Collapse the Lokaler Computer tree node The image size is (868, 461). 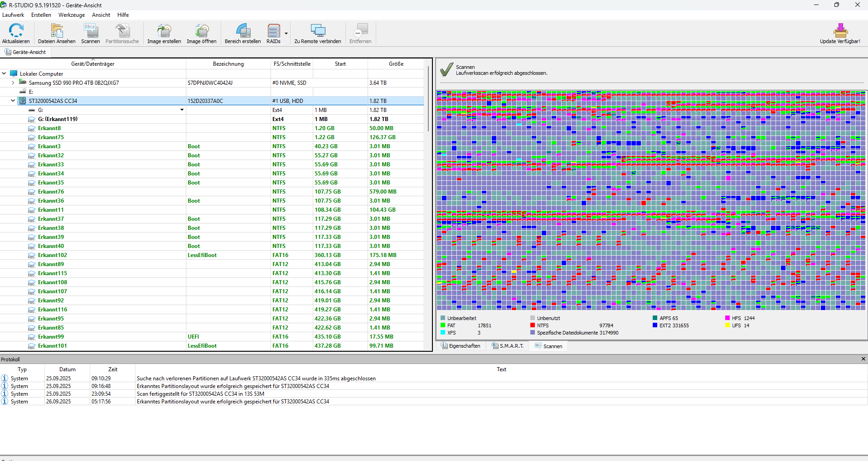[4, 73]
